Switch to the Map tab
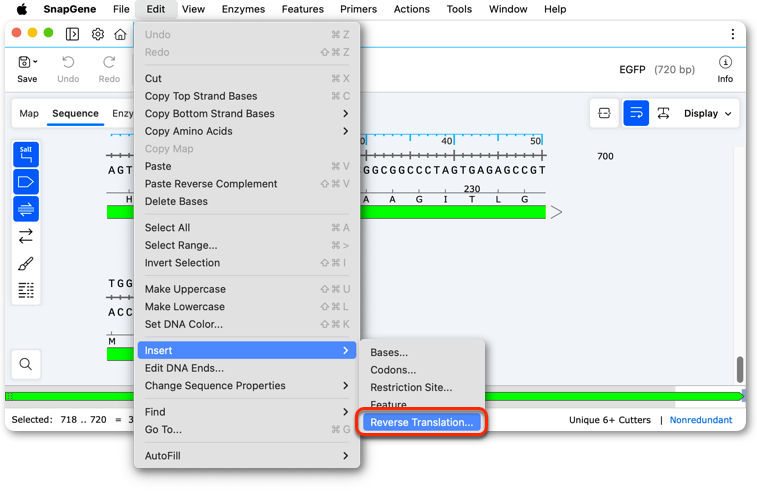This screenshot has width=757, height=501. pos(29,113)
